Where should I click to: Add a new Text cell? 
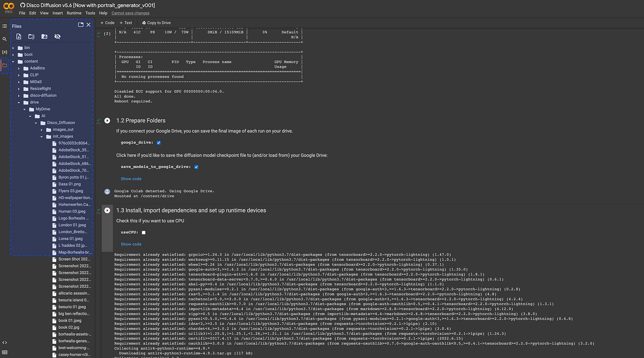tap(126, 23)
